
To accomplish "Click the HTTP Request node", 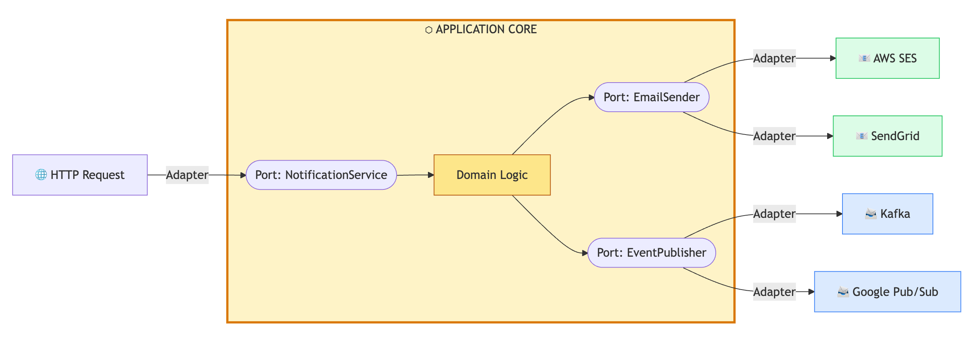I will click(x=80, y=175).
